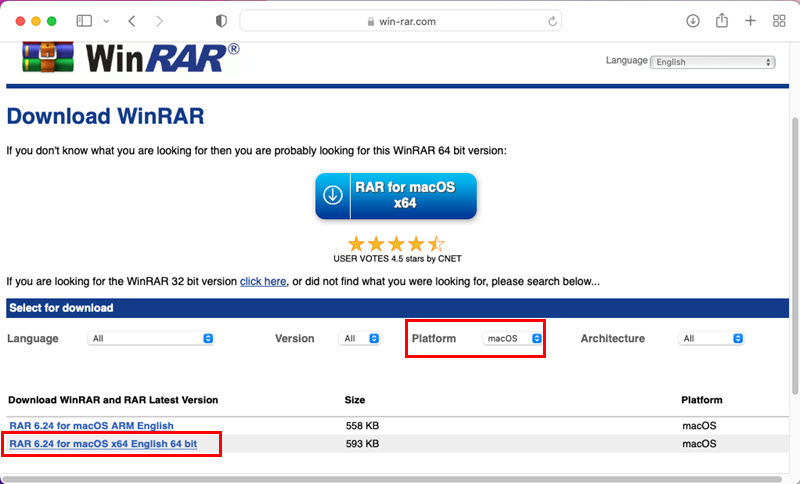
Task: Click the Safari sidebar toggle icon
Action: pos(84,21)
